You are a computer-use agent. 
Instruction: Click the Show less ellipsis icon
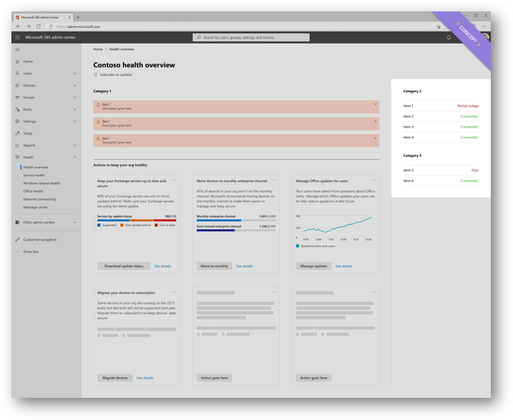(17, 252)
